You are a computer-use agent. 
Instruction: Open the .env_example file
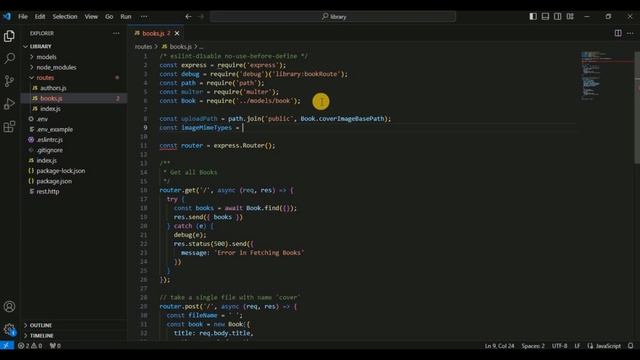point(54,129)
